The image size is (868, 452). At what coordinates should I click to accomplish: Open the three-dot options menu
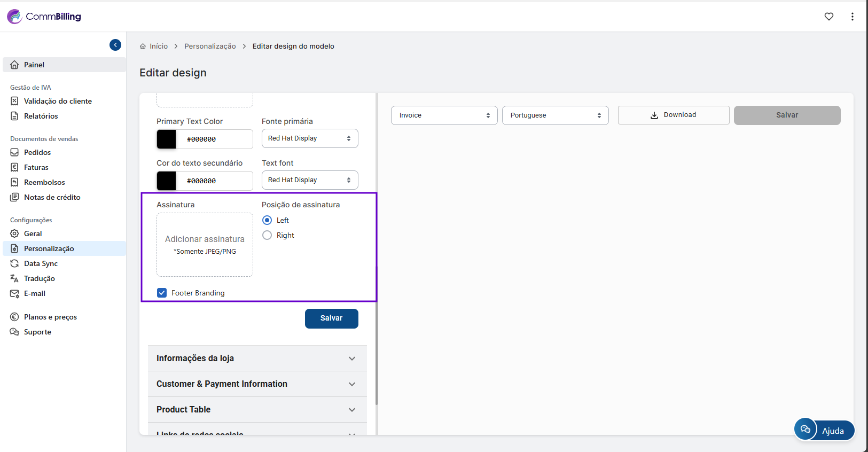click(x=852, y=17)
